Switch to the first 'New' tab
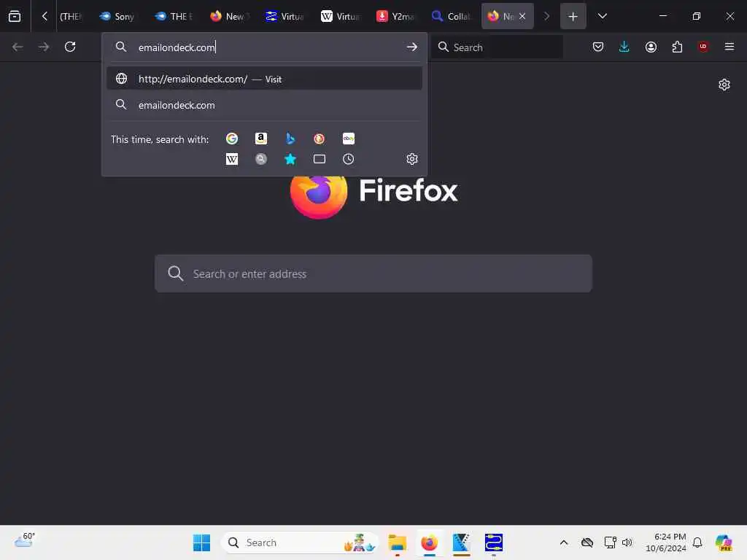Screen dimensions: 747x560 pyautogui.click(x=229, y=16)
